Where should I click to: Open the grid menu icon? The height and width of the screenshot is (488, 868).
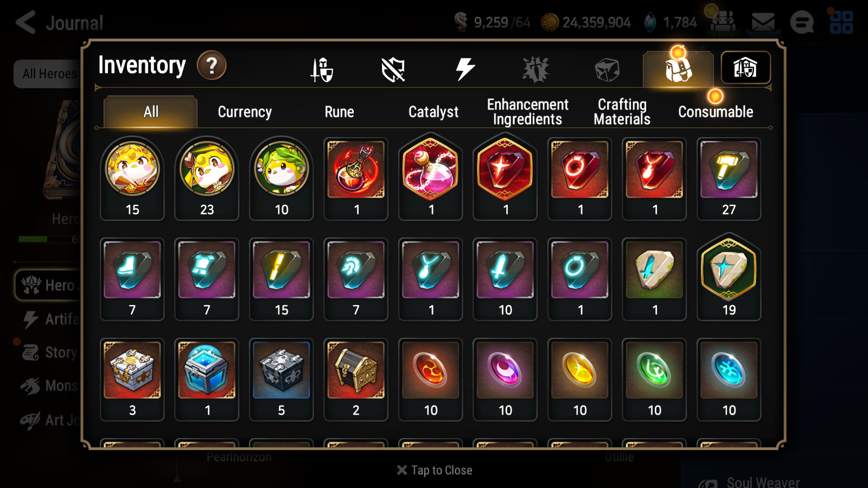pos(841,22)
